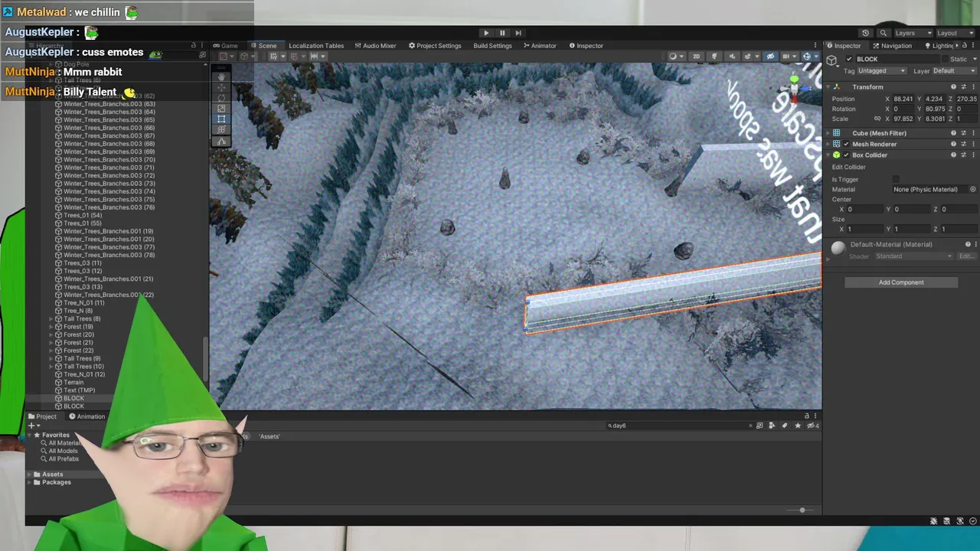Select the Move tool in scene toolbar
Screen dimensions: 980x551
click(221, 87)
